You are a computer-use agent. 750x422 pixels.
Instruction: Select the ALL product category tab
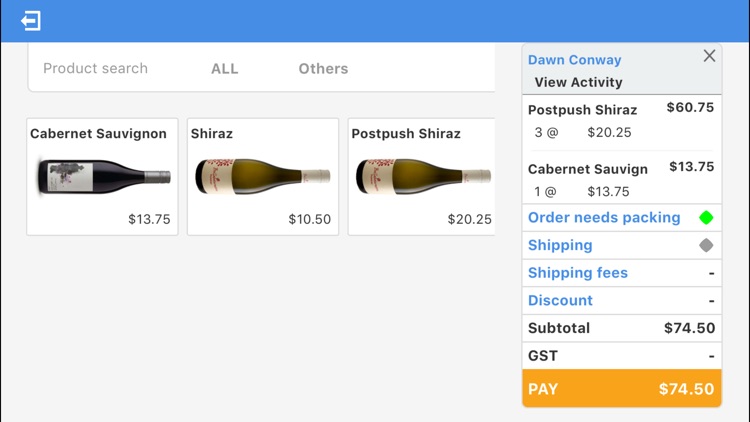point(225,69)
